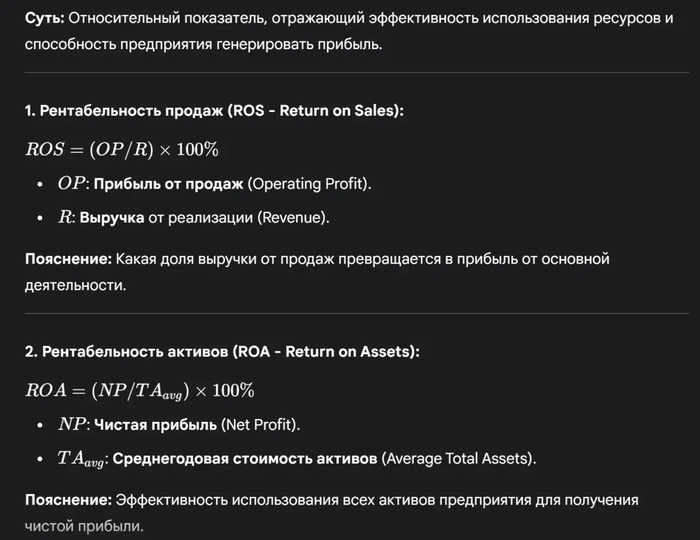Click the OP variable symbol in the bullet list
Screen dimensions: 700x540
(71, 184)
